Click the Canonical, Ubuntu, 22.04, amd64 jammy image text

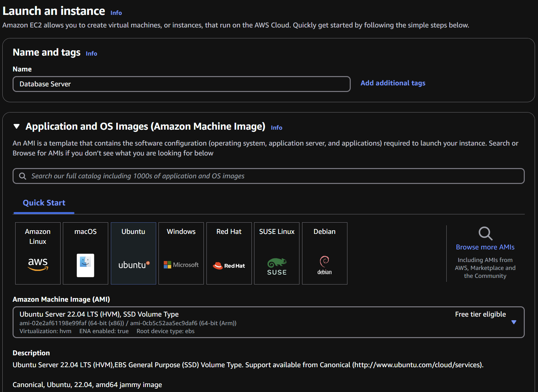(x=87, y=385)
